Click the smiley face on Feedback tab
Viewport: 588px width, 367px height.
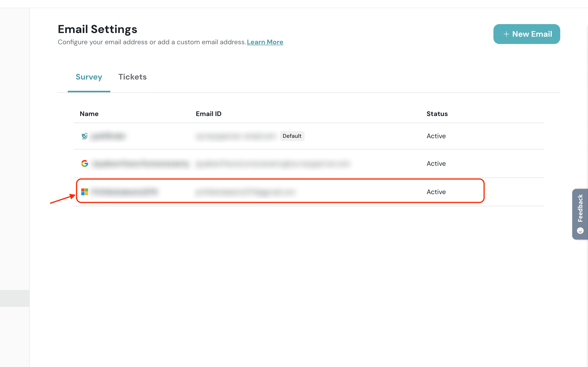580,230
